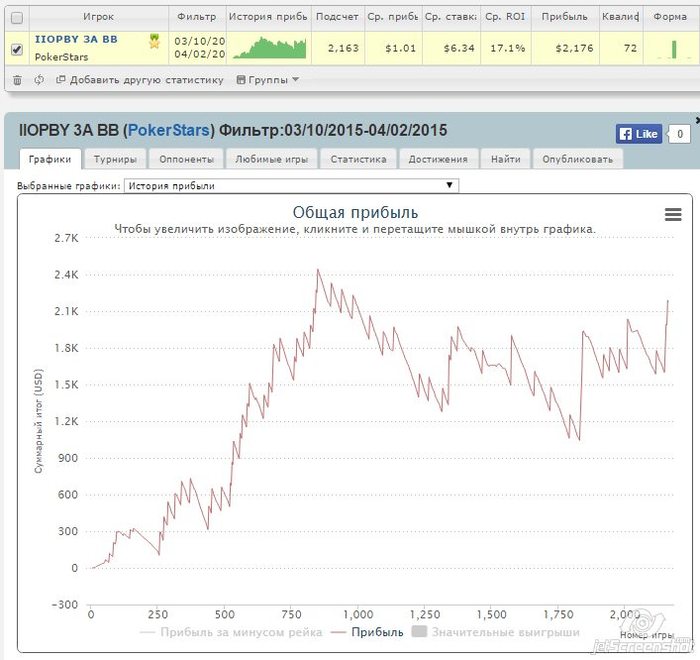
Task: Click the 17.1% ROI value
Action: click(508, 48)
